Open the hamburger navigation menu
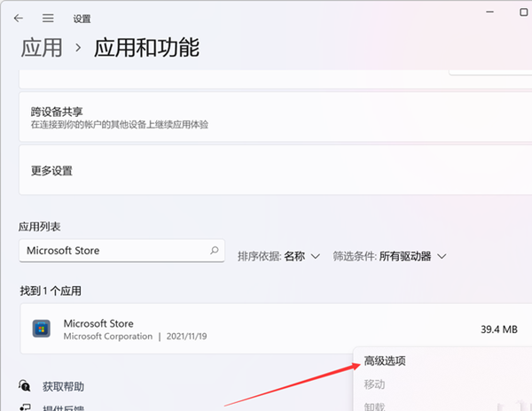532x411 pixels. (48, 19)
